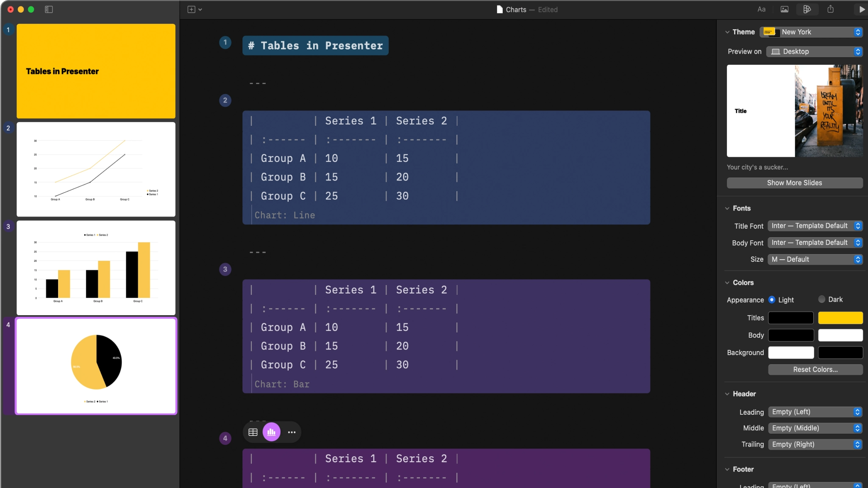The image size is (868, 488).
Task: Pick the yellow Titles color swatch
Action: [x=840, y=318]
